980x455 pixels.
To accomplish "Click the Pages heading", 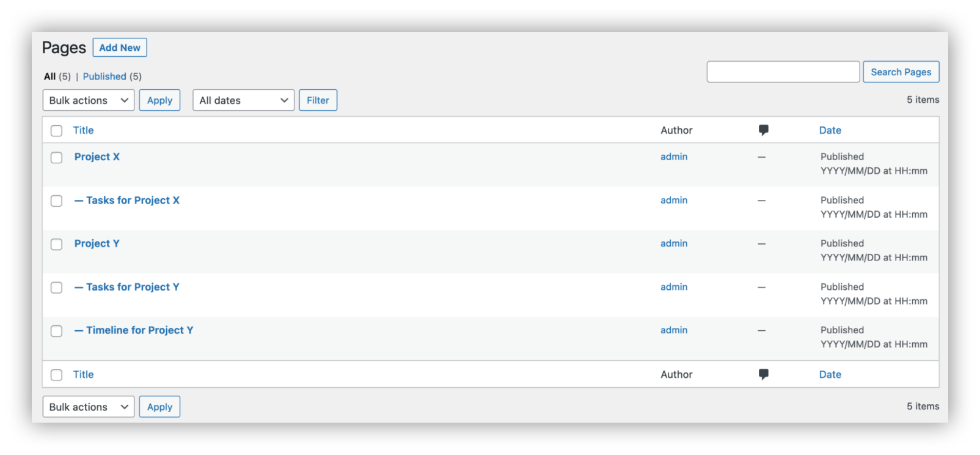I will (64, 48).
